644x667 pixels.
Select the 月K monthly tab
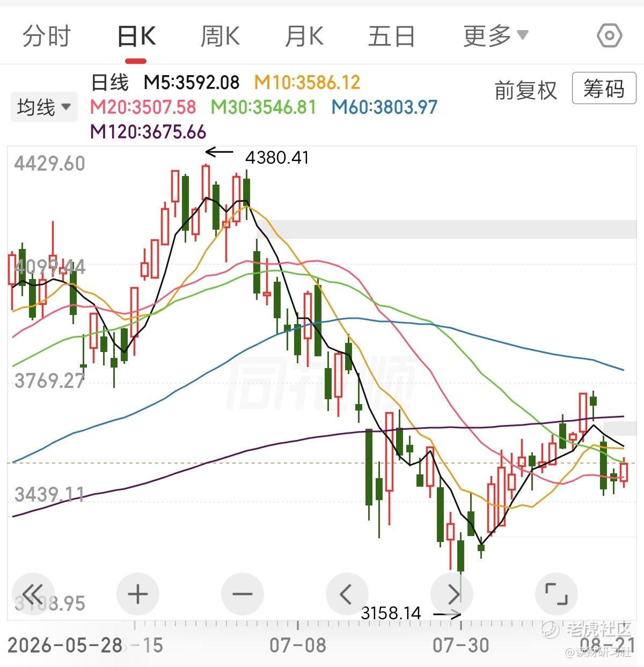coord(304,36)
